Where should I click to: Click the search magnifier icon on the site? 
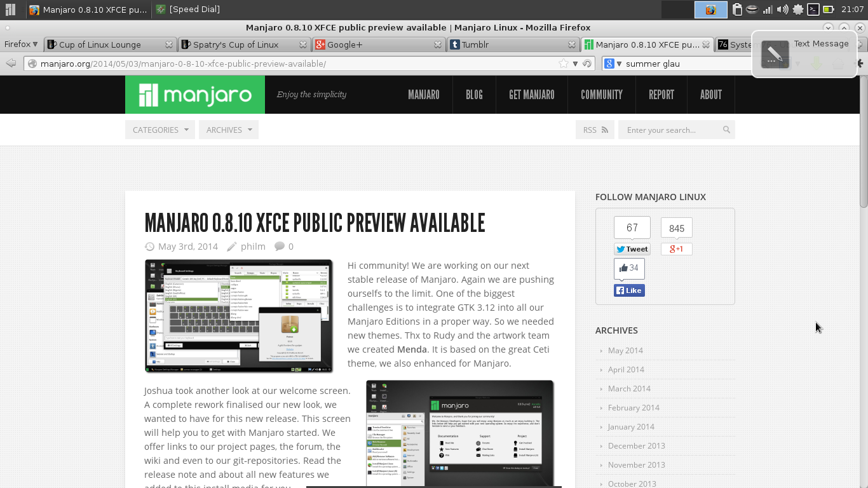pos(726,130)
